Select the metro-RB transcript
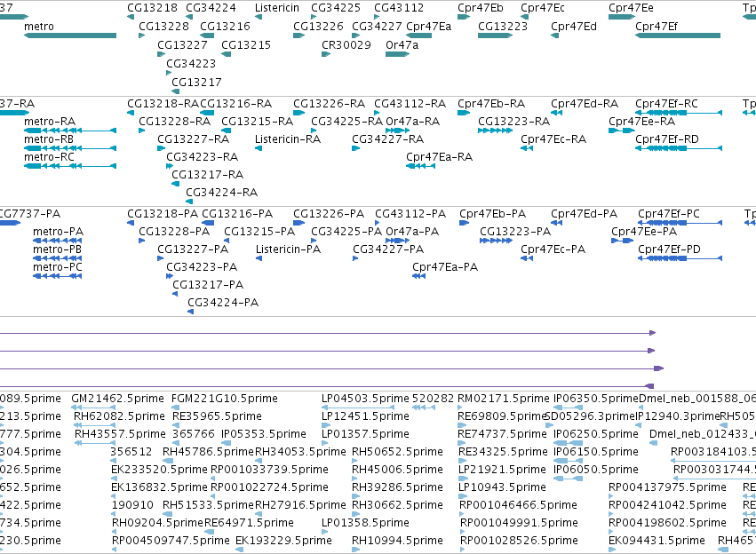The width and height of the screenshot is (756, 554). click(70, 148)
